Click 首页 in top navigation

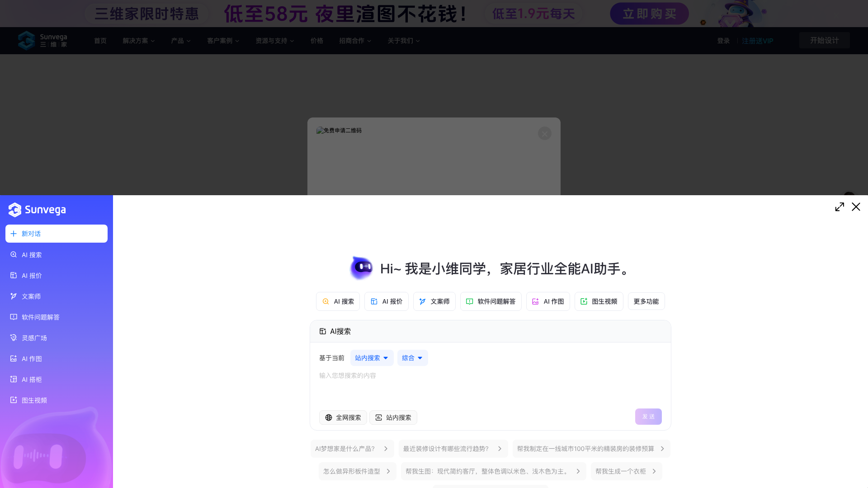point(100,41)
